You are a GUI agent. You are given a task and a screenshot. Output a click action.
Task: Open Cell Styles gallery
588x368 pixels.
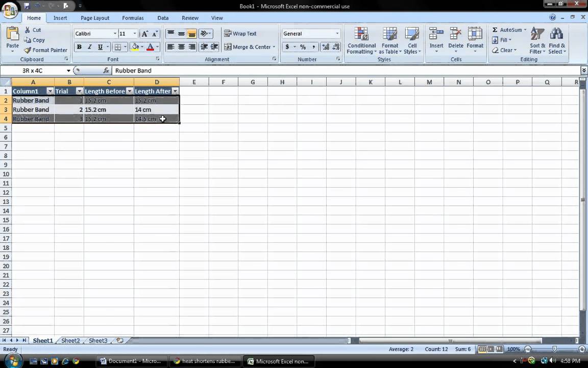click(x=412, y=40)
